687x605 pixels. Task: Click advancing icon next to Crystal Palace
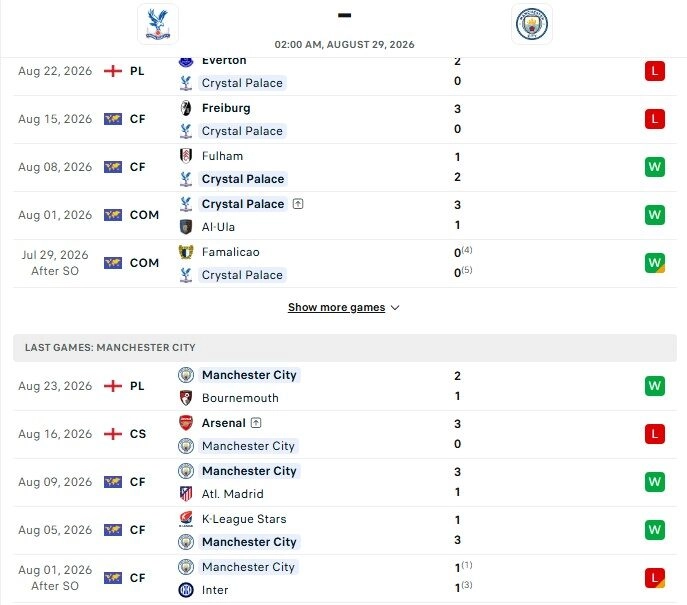pyautogui.click(x=298, y=204)
